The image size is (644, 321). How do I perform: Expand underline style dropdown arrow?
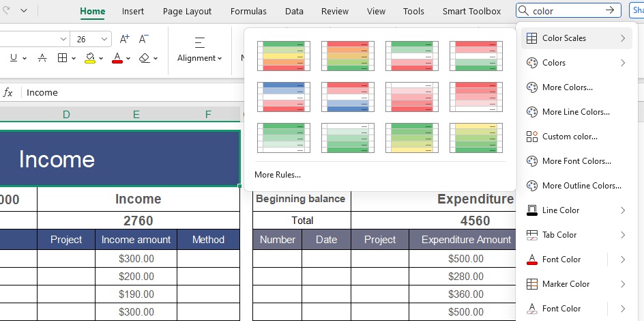pos(25,59)
